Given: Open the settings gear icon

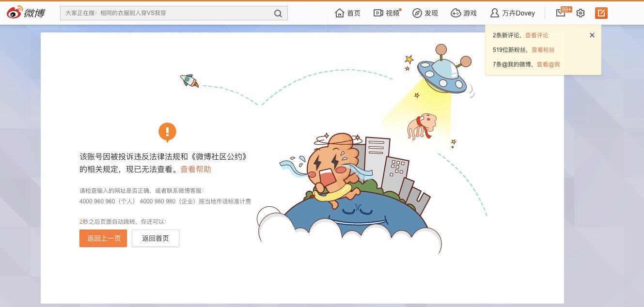Looking at the screenshot, I should (581, 13).
